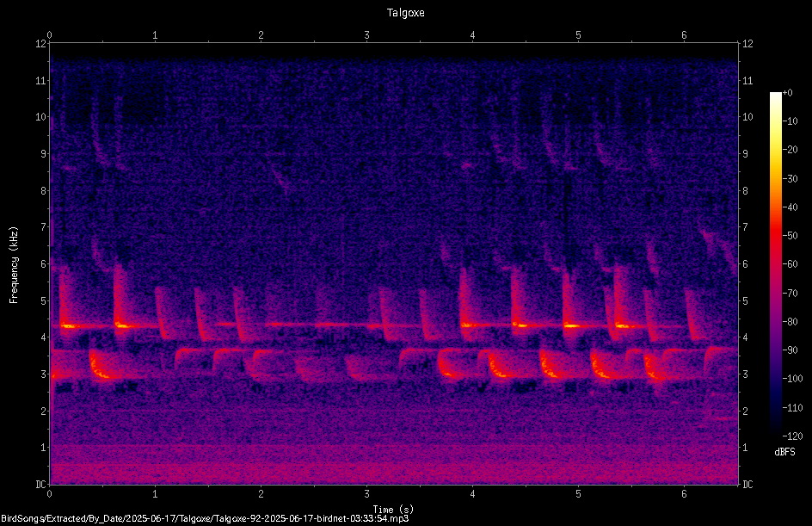812x526 pixels.
Task: Click the 3 second mark on bottom axis
Action: [366, 494]
